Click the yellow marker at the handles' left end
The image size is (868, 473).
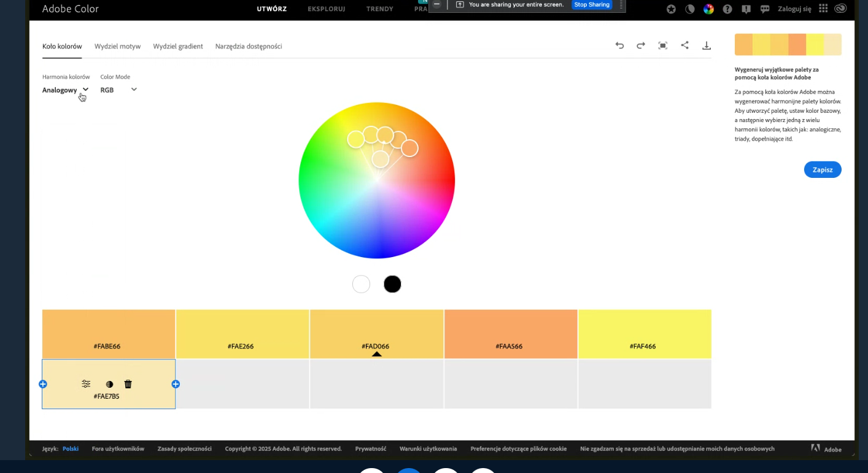(356, 139)
